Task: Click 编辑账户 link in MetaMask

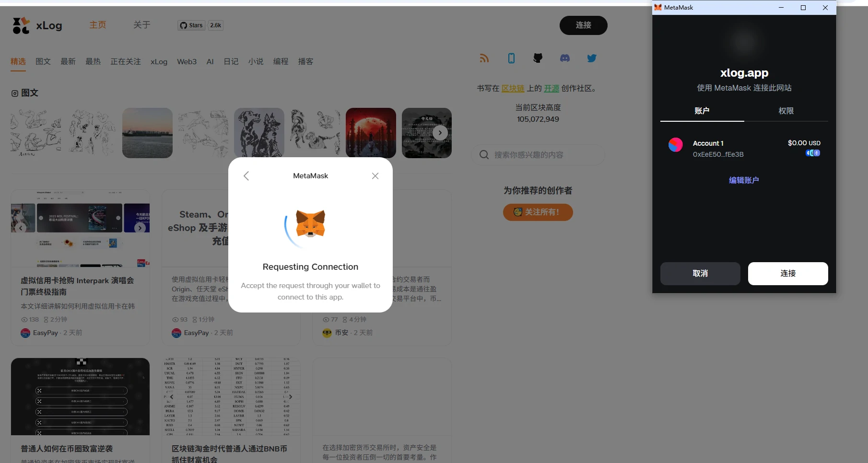Action: (x=744, y=180)
